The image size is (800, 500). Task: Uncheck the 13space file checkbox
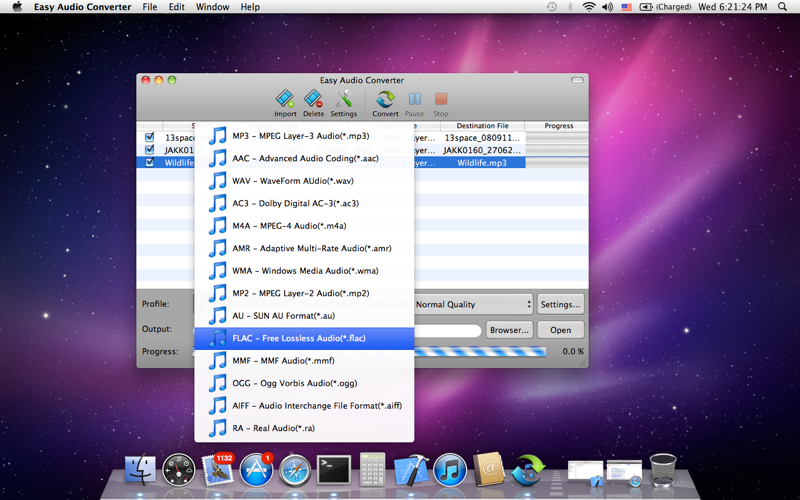tap(150, 137)
